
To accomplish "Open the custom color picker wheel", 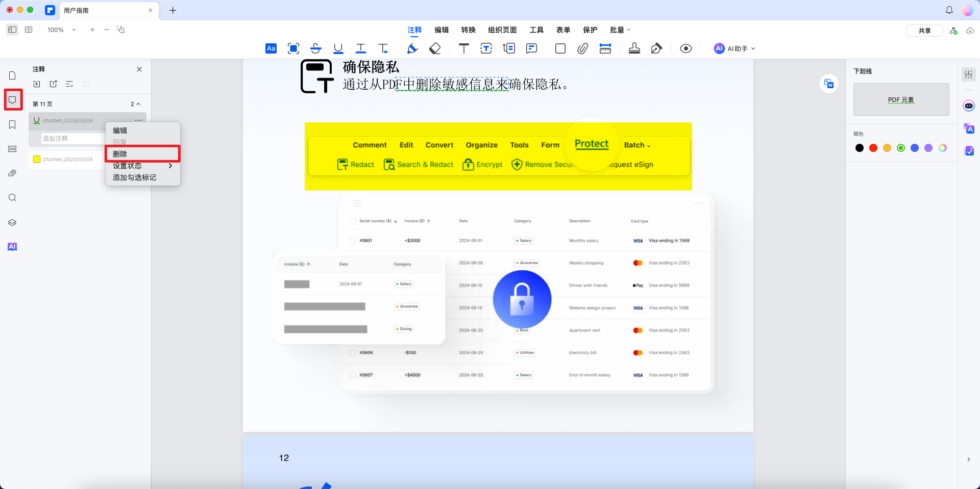I will click(x=943, y=148).
